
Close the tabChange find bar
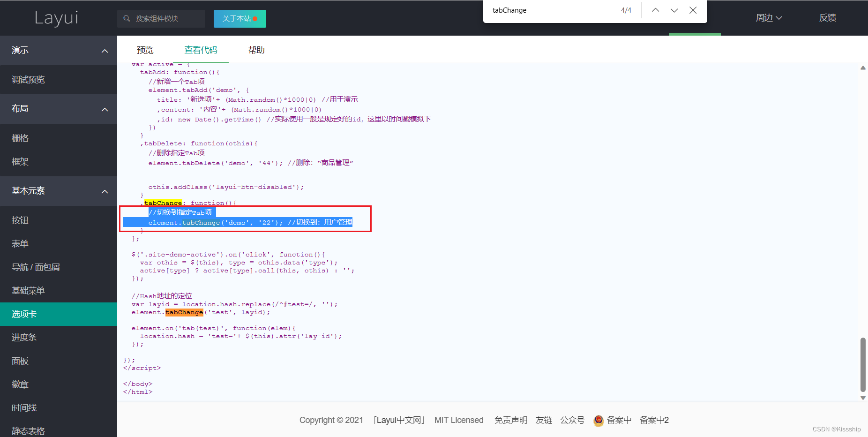point(693,10)
